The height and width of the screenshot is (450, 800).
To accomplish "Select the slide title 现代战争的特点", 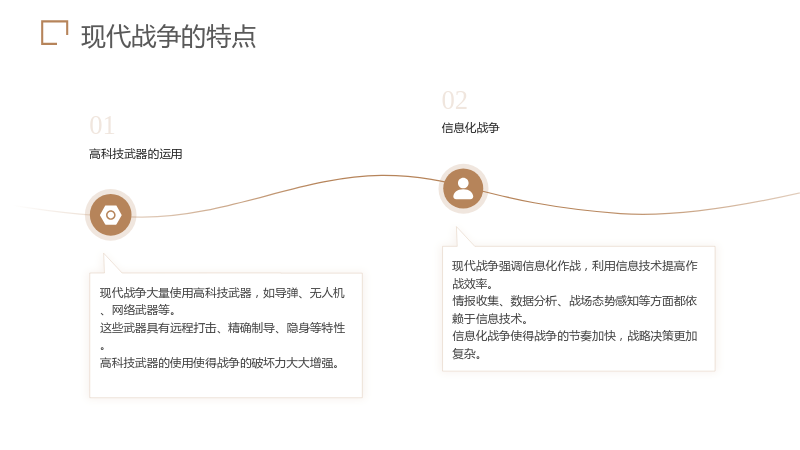I will [x=168, y=36].
